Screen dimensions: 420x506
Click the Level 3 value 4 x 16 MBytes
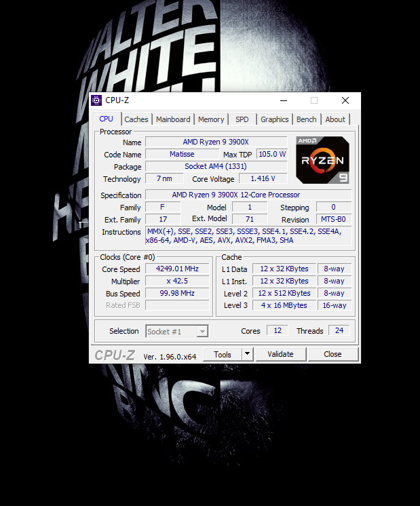tap(284, 305)
